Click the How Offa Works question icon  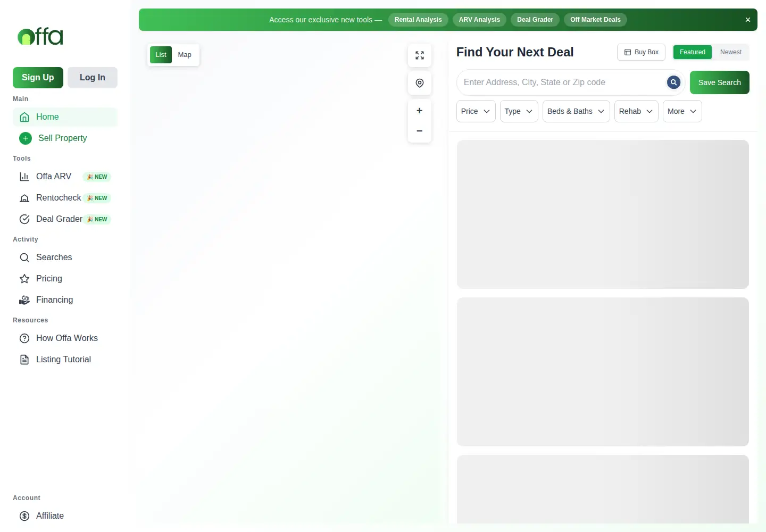click(24, 338)
